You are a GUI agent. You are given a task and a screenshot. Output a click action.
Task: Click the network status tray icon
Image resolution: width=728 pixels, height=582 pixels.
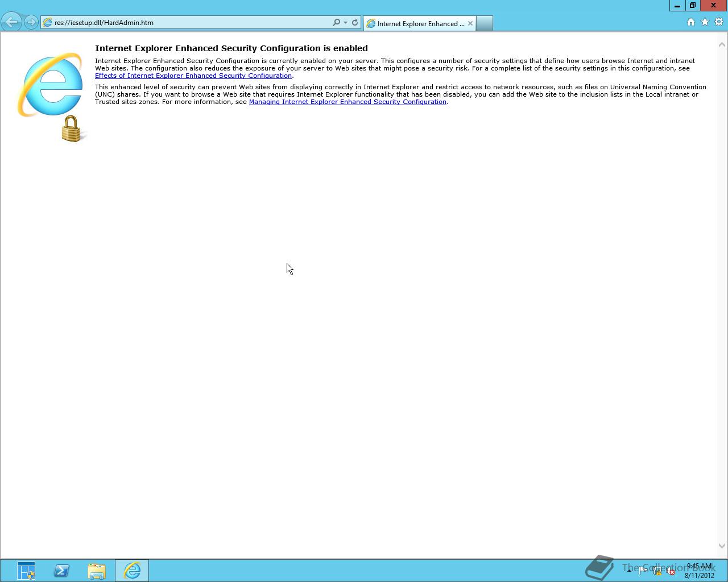tap(657, 571)
